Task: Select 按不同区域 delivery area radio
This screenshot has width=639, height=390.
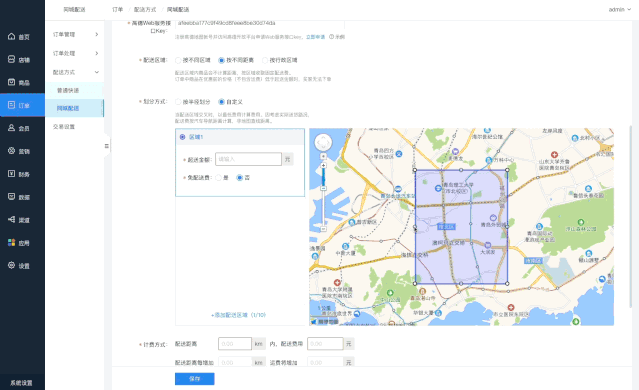Action: [x=178, y=60]
